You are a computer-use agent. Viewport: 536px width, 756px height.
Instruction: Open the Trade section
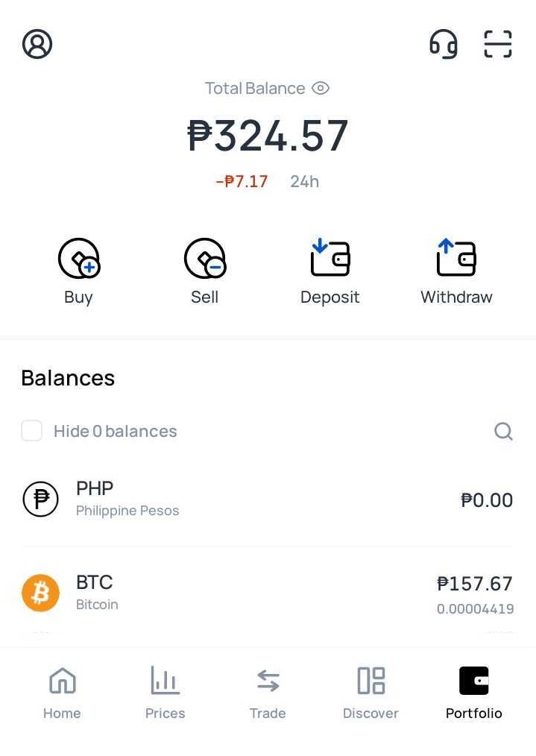268,692
